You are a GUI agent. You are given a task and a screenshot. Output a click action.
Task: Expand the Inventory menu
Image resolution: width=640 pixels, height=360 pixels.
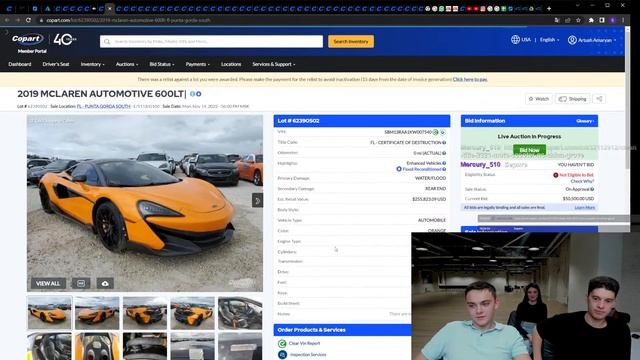tap(92, 64)
